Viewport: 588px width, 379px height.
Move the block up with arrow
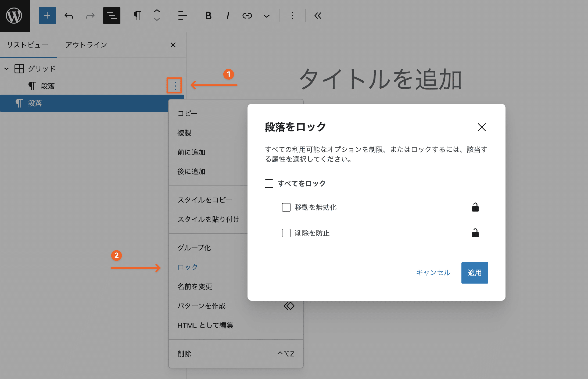pos(157,11)
